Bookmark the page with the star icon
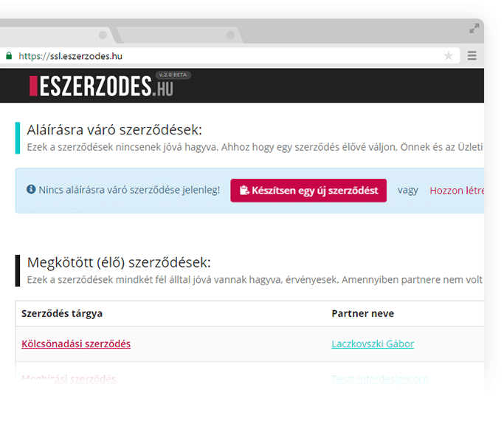The image size is (504, 427). [448, 55]
